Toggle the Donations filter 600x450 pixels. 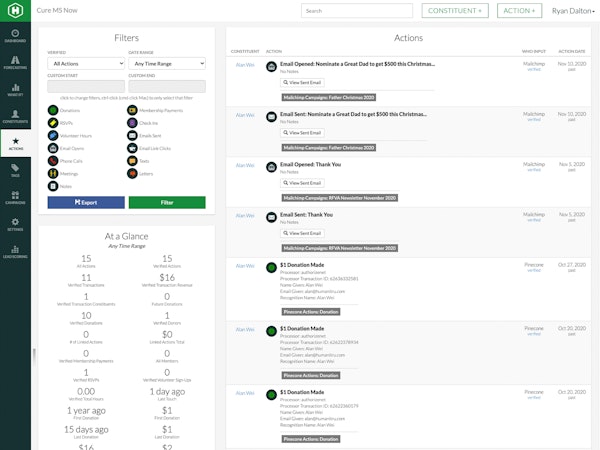53,110
